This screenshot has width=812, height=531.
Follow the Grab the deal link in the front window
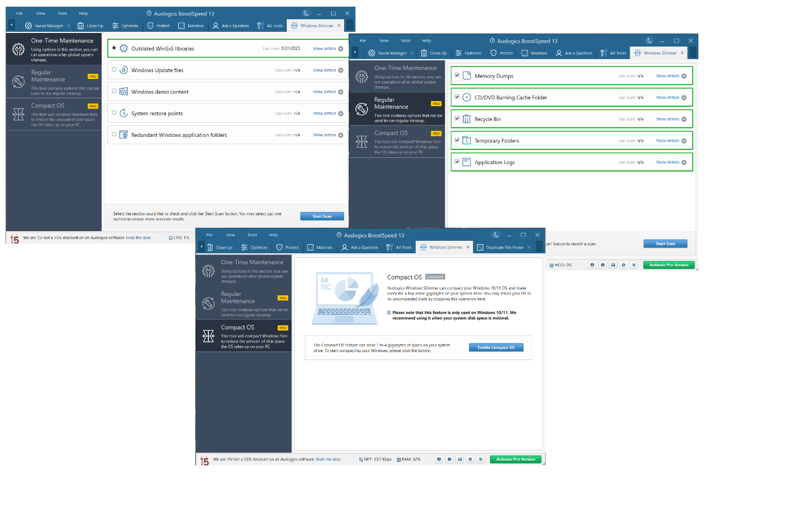tap(328, 459)
